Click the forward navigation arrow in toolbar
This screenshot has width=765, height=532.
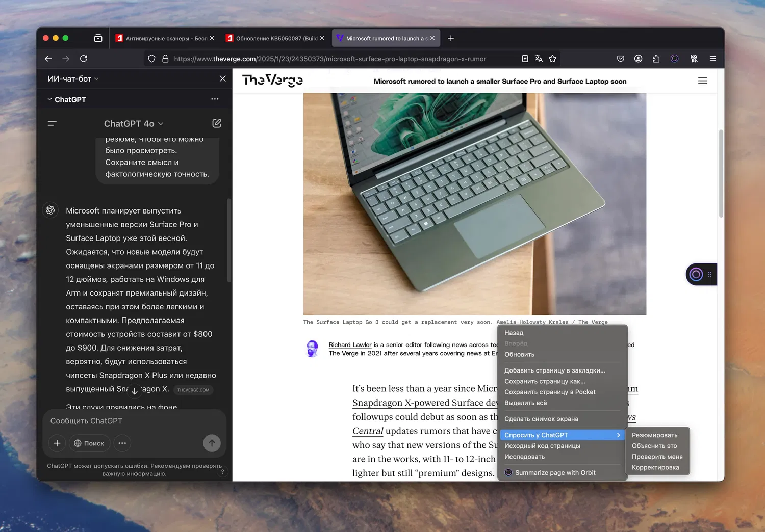click(x=66, y=59)
